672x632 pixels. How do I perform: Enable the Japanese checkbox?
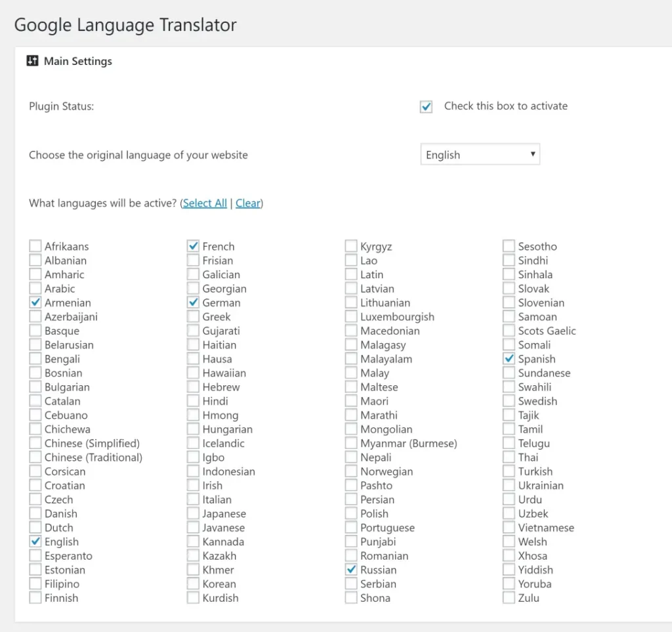[194, 513]
